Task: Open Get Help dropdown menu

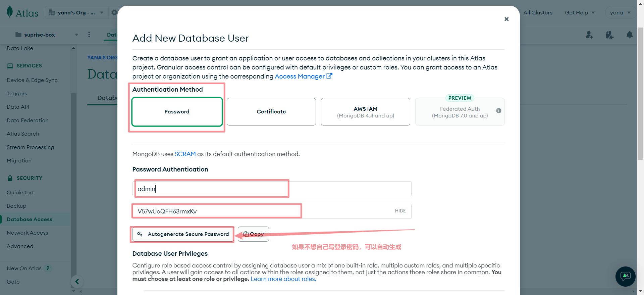Action: 580,13
